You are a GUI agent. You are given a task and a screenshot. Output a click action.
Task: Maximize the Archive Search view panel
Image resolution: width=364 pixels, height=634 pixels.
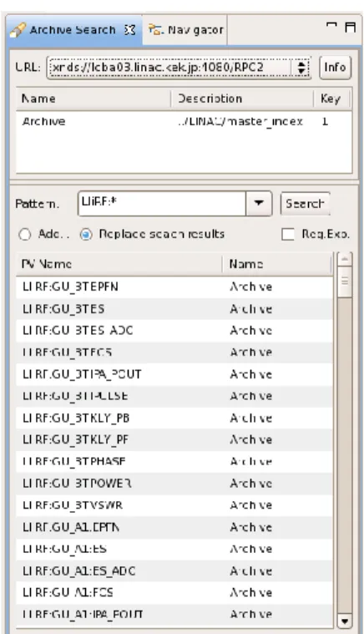click(x=351, y=27)
